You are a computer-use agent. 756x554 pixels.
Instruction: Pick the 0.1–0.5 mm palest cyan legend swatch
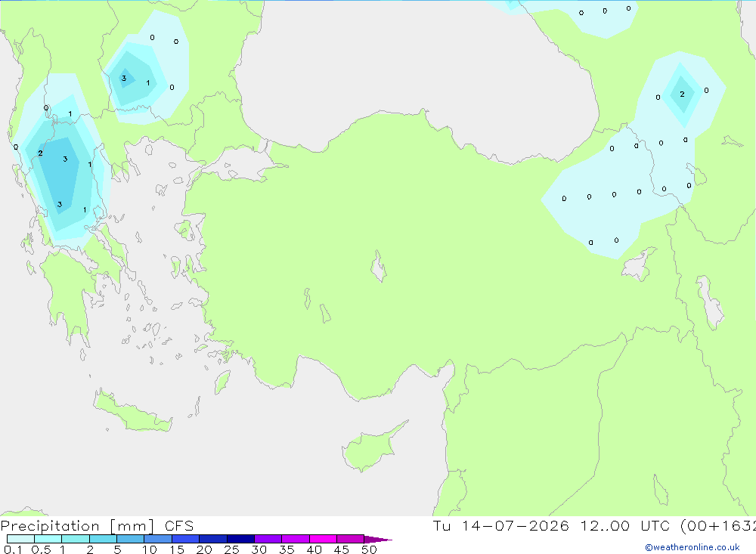point(20,539)
